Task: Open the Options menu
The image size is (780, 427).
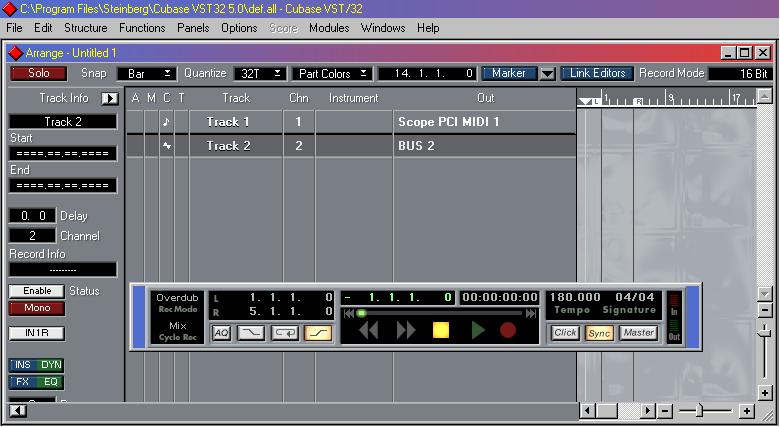Action: (239, 28)
